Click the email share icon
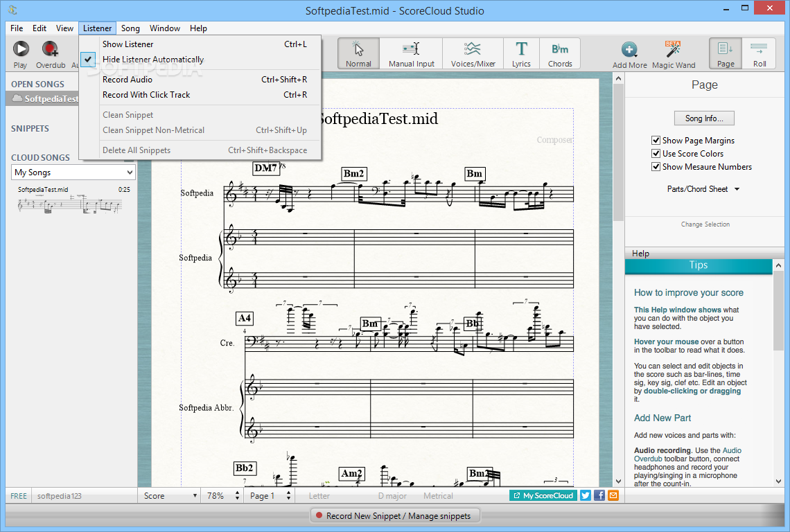Image resolution: width=790 pixels, height=532 pixels. click(613, 495)
